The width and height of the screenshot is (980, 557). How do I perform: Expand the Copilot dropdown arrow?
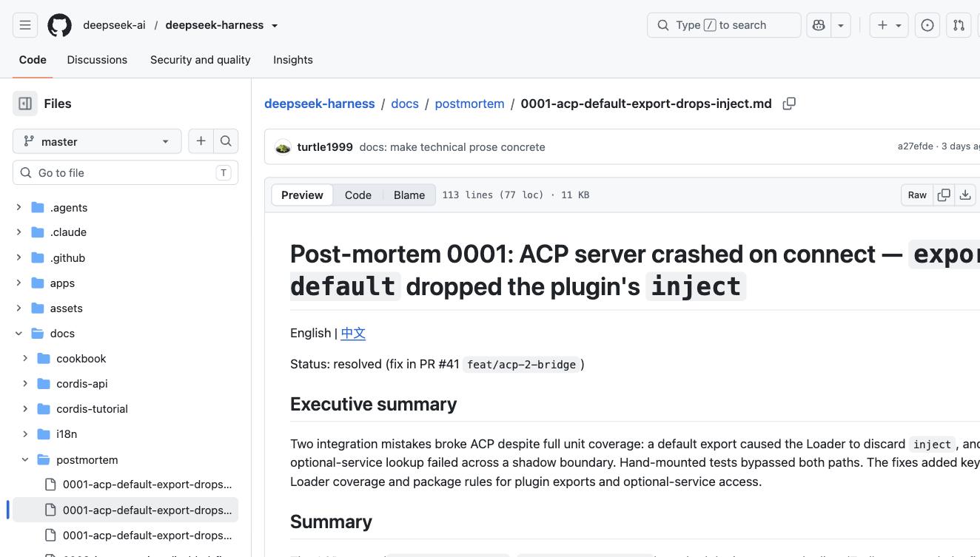tap(841, 25)
